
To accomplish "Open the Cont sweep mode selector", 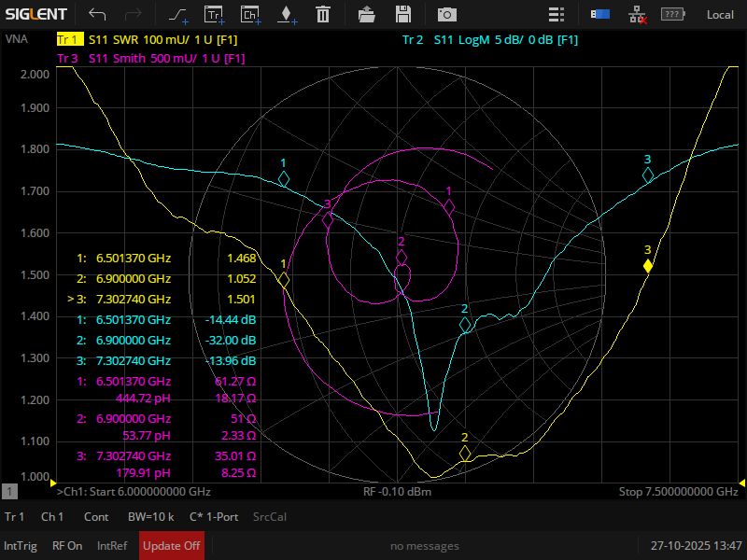I will (96, 517).
